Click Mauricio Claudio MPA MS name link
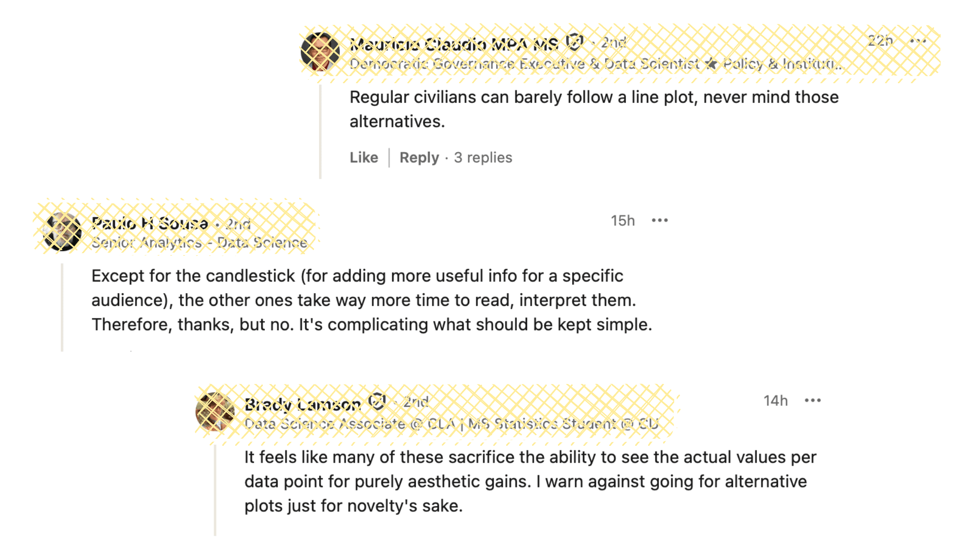976x560 pixels. coord(454,44)
